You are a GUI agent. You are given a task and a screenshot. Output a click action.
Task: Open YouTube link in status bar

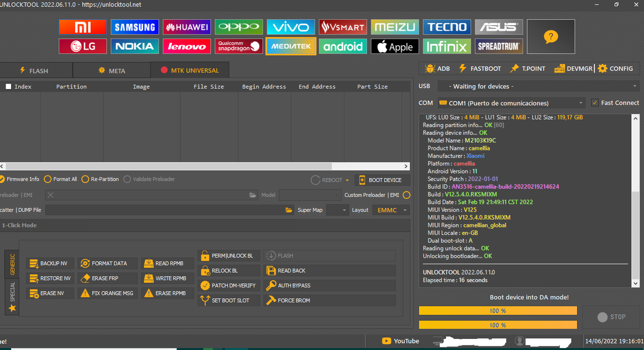pos(400,341)
